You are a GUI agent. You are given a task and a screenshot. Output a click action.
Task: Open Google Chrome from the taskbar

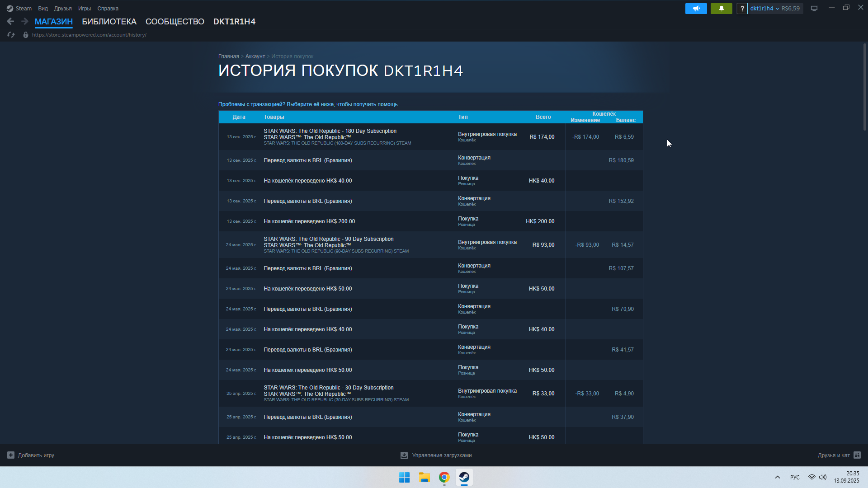coord(444,477)
